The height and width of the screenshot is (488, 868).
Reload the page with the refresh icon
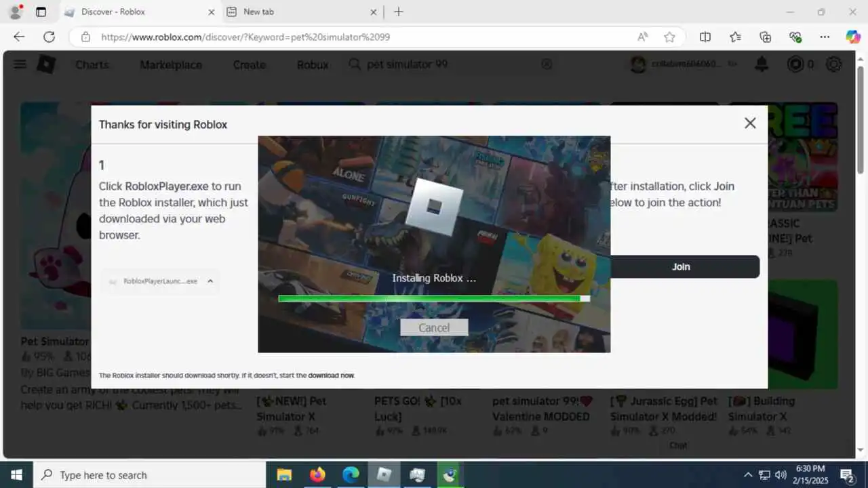49,37
